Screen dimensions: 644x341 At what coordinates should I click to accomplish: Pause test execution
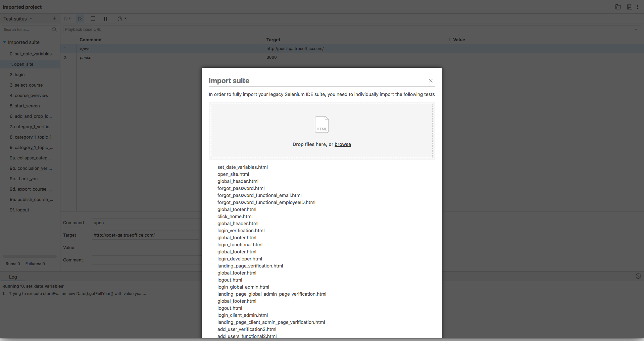point(105,19)
